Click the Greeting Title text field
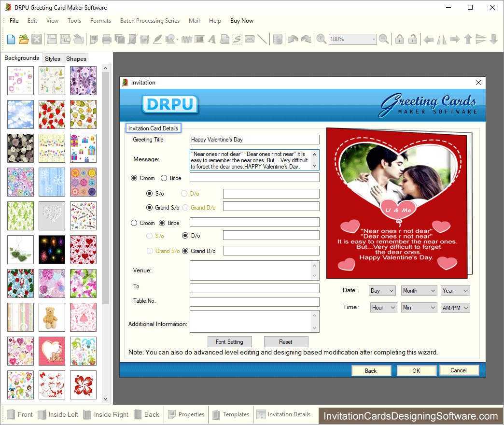 coord(254,140)
